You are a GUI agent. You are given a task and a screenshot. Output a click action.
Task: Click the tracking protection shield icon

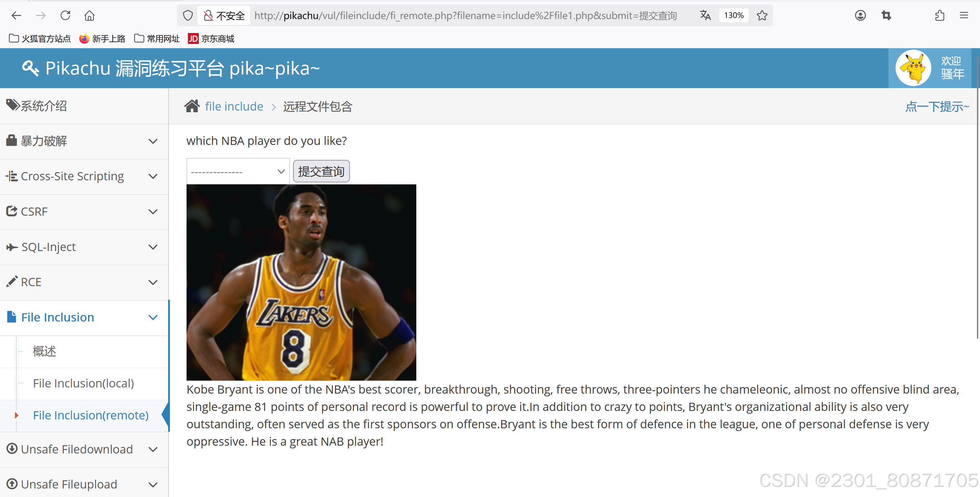coord(188,16)
